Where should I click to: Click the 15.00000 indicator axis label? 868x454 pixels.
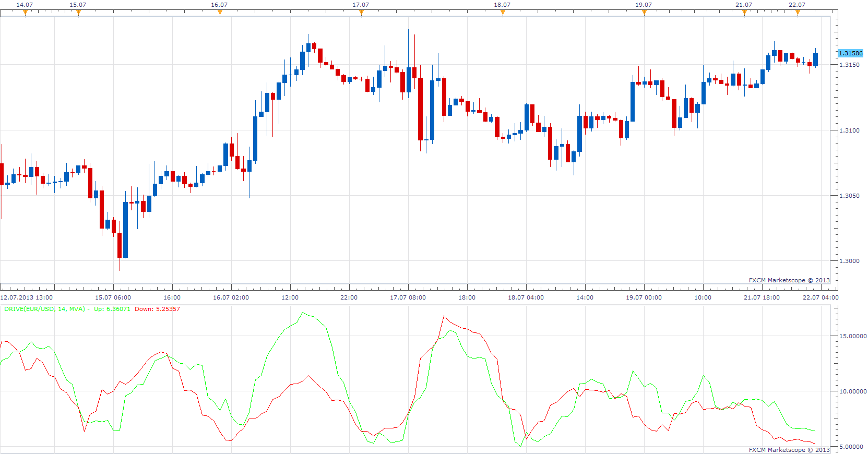853,336
